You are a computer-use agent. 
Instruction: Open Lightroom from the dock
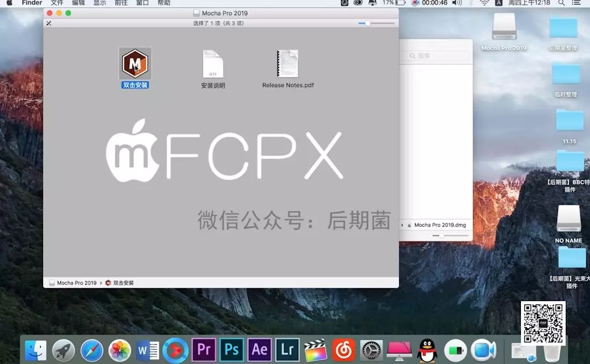click(287, 350)
